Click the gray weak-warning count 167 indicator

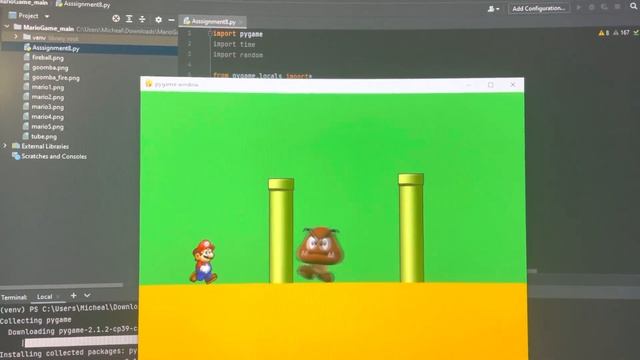click(x=622, y=33)
